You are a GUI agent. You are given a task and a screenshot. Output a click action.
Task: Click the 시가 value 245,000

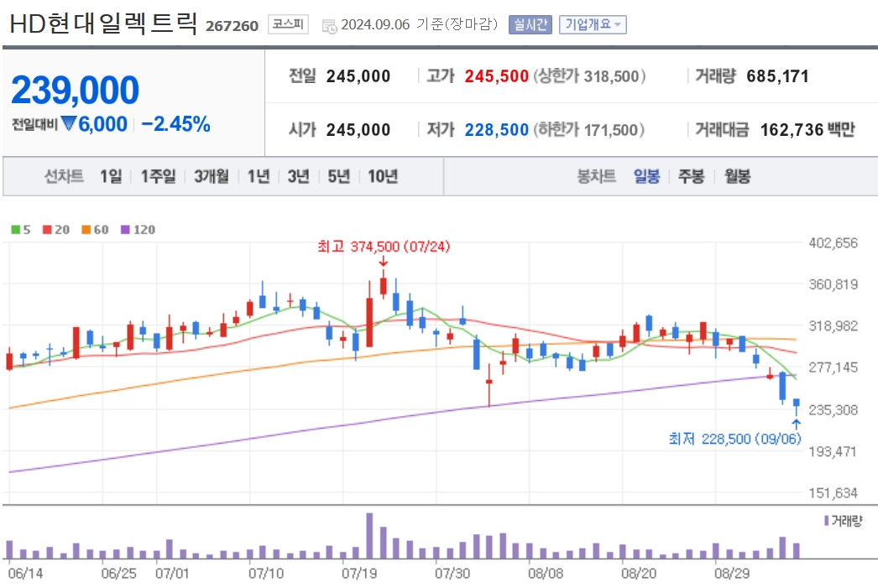[358, 130]
